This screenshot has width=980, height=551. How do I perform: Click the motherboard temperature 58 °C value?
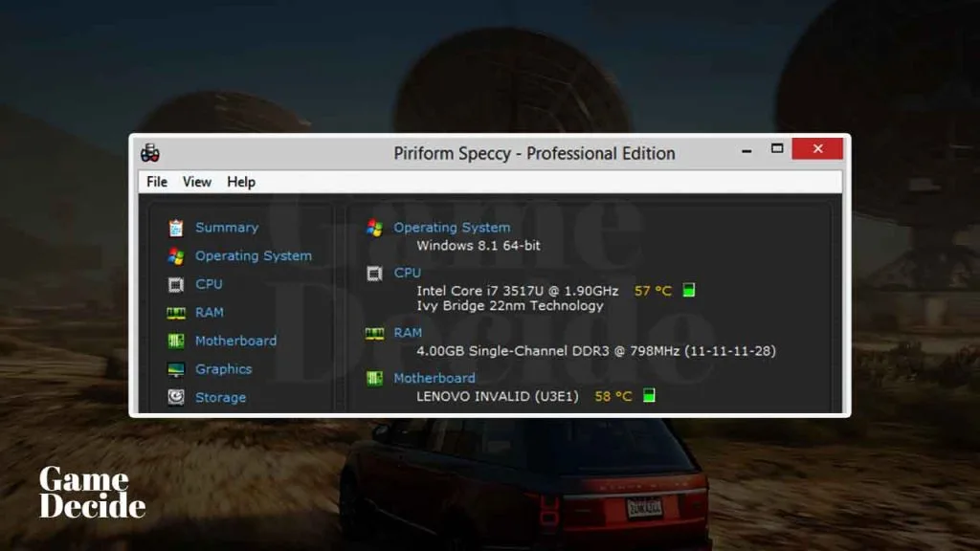613,396
